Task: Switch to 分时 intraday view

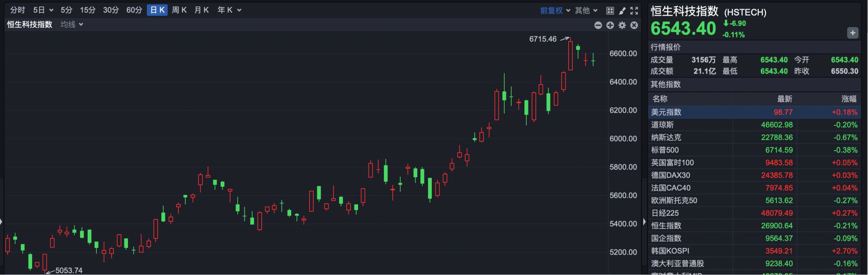Action: pos(18,10)
